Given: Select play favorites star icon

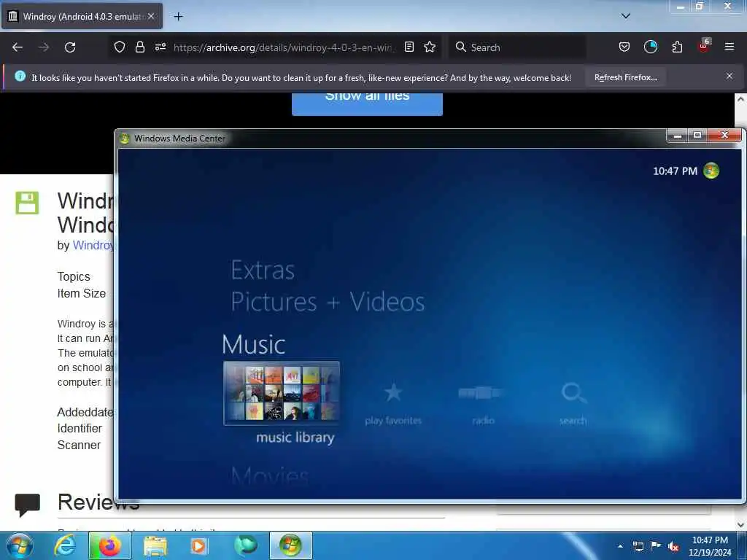Looking at the screenshot, I should (393, 392).
